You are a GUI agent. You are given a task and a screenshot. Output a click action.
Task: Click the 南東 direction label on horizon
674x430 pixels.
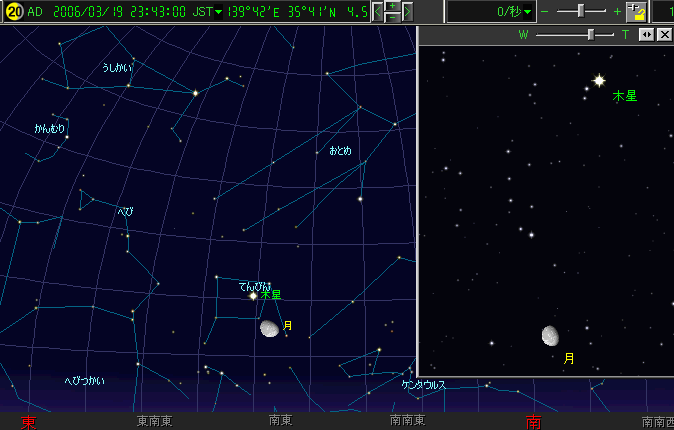click(x=280, y=421)
